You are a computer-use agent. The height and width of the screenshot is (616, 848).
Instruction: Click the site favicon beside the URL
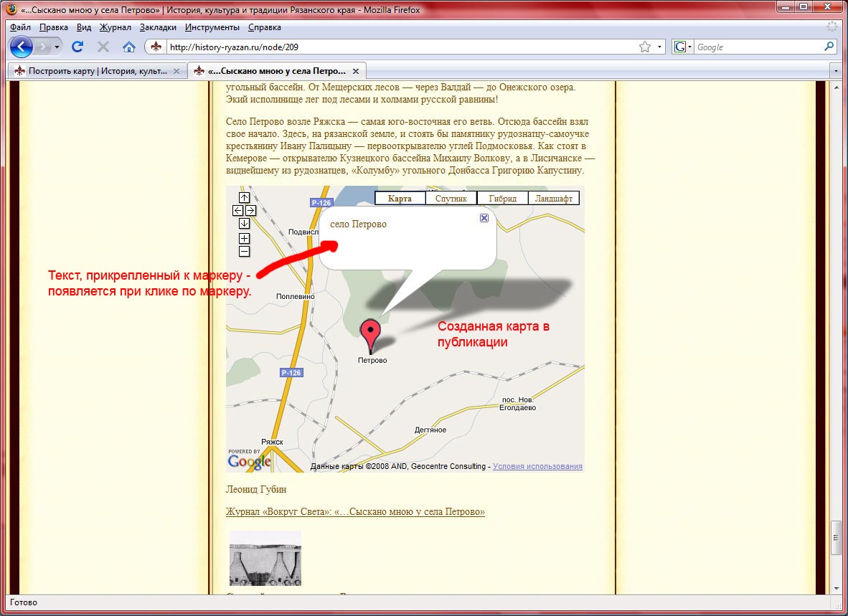(156, 47)
